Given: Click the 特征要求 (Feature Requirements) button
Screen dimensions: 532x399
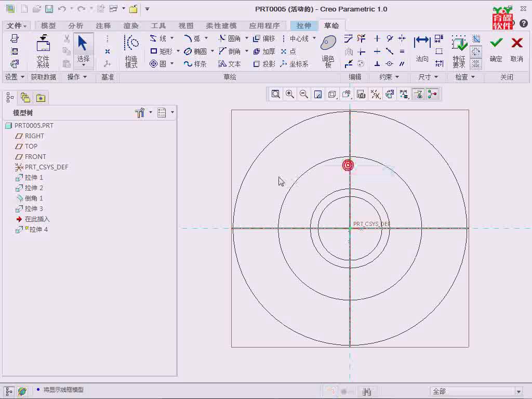Looking at the screenshot, I should click(x=459, y=51).
